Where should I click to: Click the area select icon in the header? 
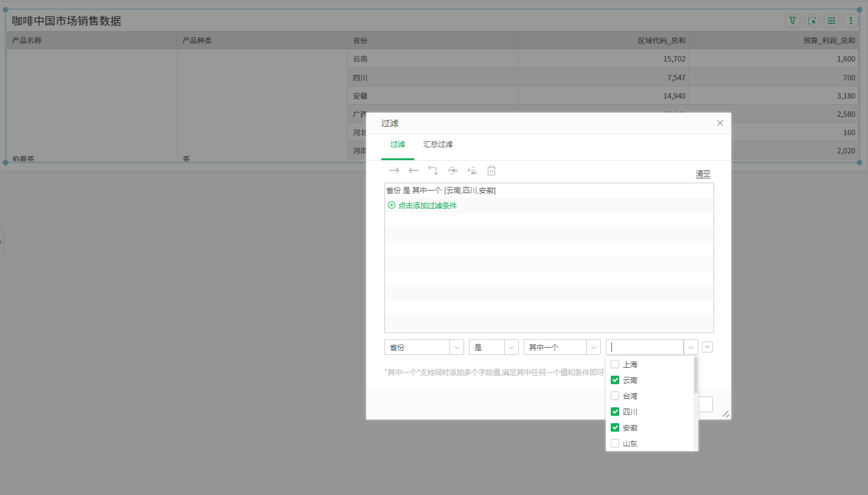(812, 20)
